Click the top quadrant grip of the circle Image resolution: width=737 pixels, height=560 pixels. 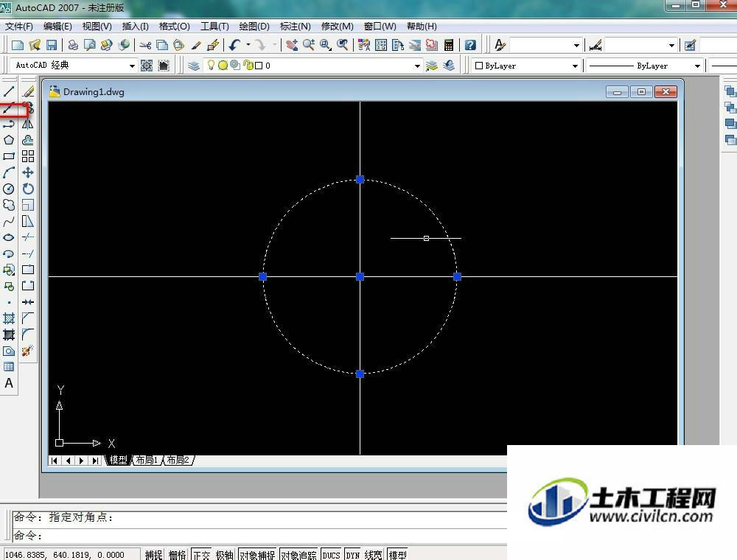pyautogui.click(x=360, y=180)
